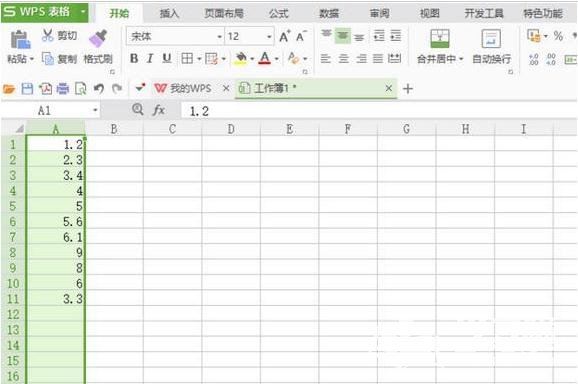
Task: Toggle Bold formatting
Action: pyautogui.click(x=134, y=58)
